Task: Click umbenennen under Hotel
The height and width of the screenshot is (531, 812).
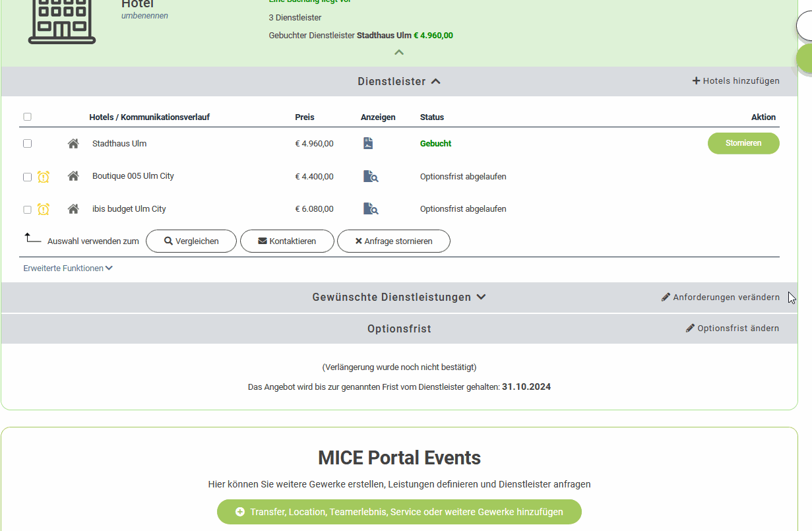Action: pos(144,16)
